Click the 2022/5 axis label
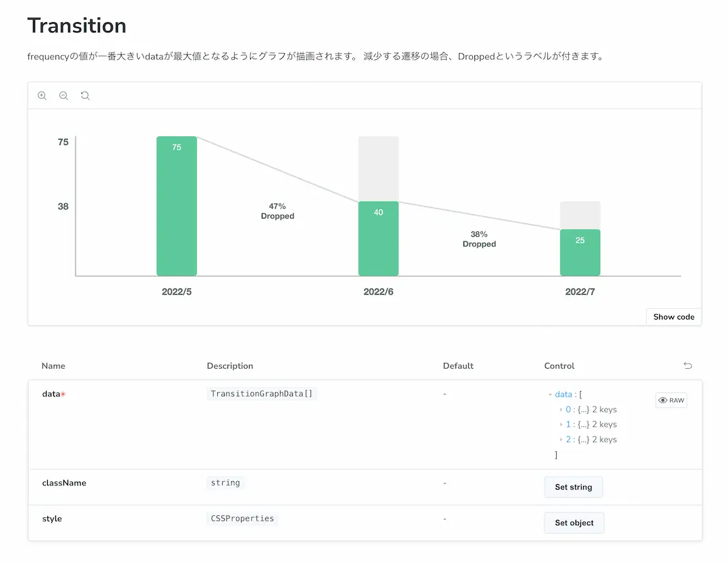The image size is (728, 563). coord(176,292)
